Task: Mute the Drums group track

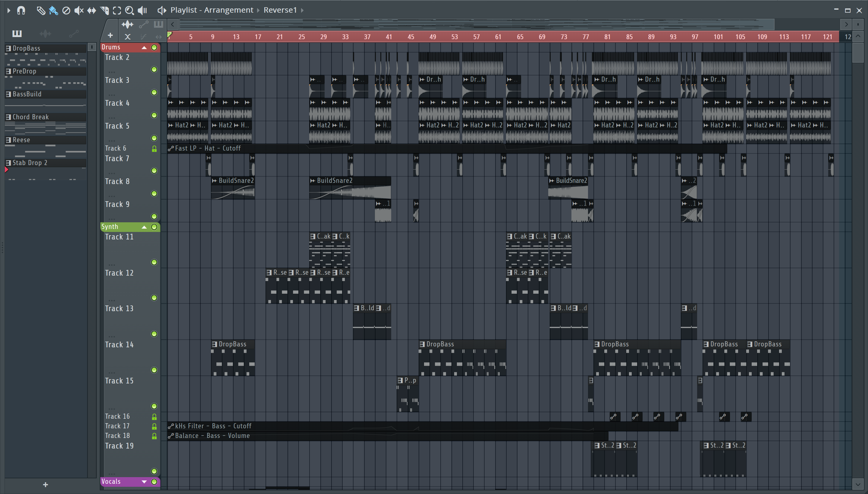Action: pos(154,48)
